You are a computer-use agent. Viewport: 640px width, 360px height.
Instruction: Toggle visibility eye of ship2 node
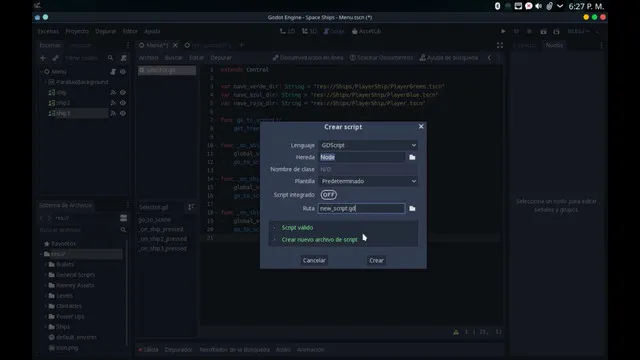coord(123,103)
